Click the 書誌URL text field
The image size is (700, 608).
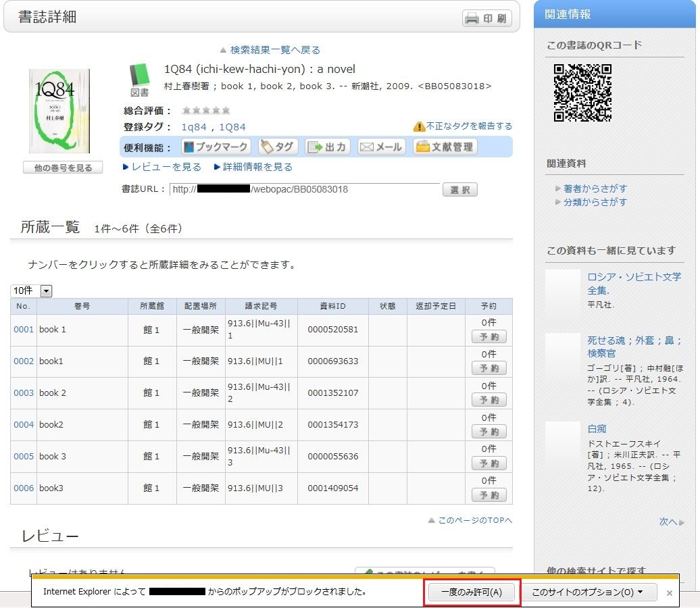(304, 189)
